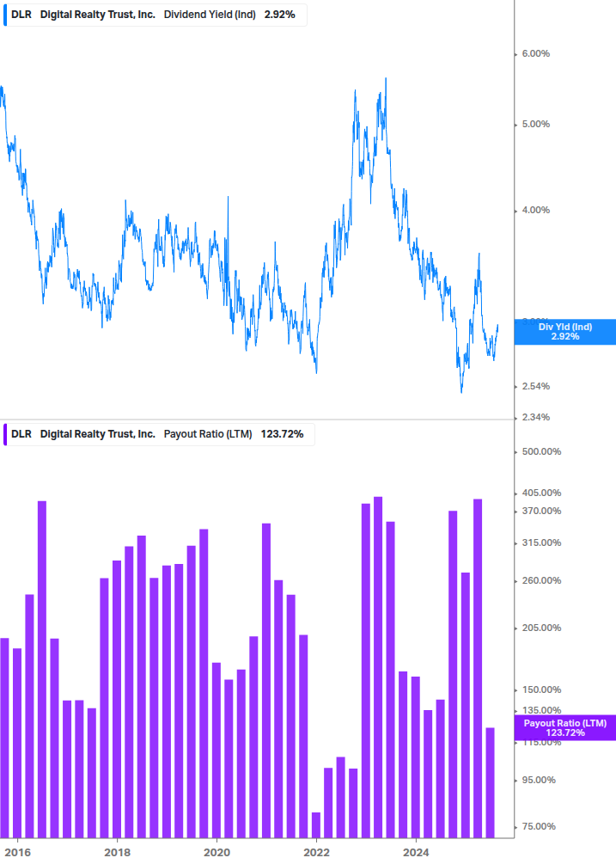The image size is (616, 864).
Task: Click the DLR Payout Ratio legend label
Action: click(x=157, y=434)
